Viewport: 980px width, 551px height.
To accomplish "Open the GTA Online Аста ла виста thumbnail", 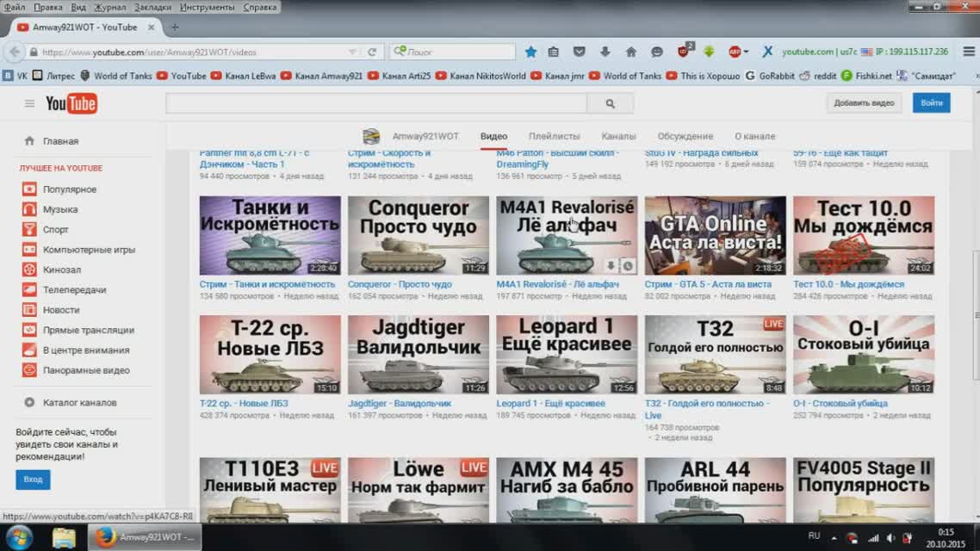I will 715,236.
